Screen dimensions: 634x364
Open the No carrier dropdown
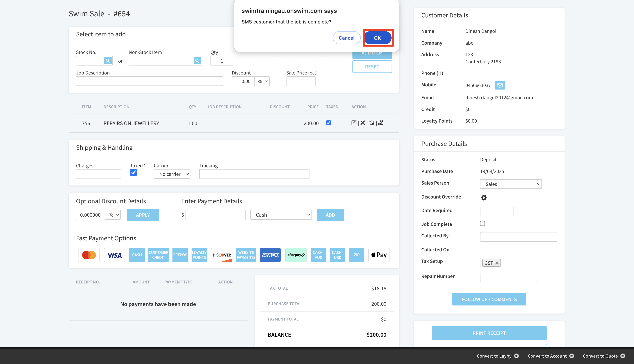(x=172, y=174)
